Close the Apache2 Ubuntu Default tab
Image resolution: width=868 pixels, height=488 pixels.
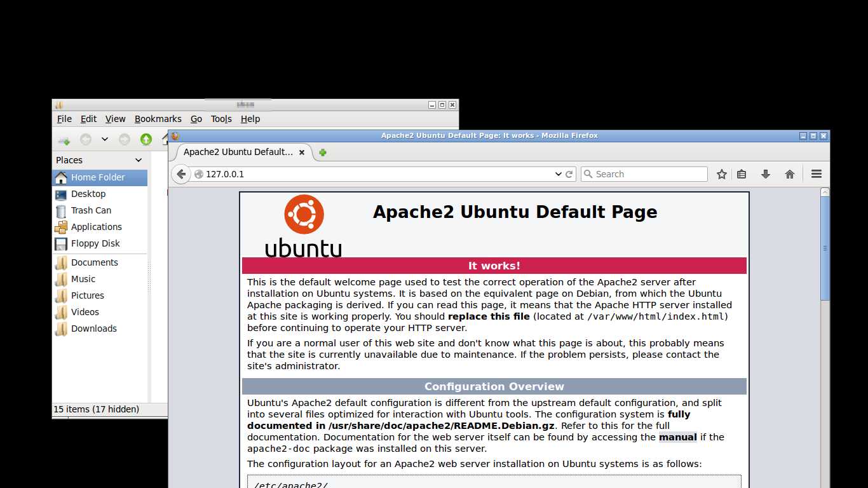point(302,152)
